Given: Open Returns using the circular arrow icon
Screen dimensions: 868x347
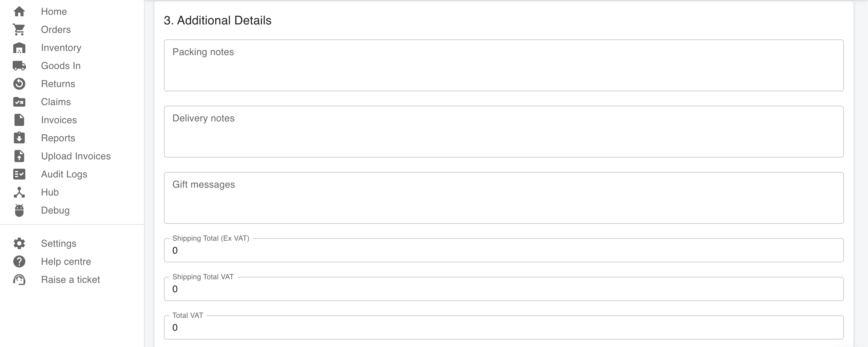Looking at the screenshot, I should (x=19, y=84).
